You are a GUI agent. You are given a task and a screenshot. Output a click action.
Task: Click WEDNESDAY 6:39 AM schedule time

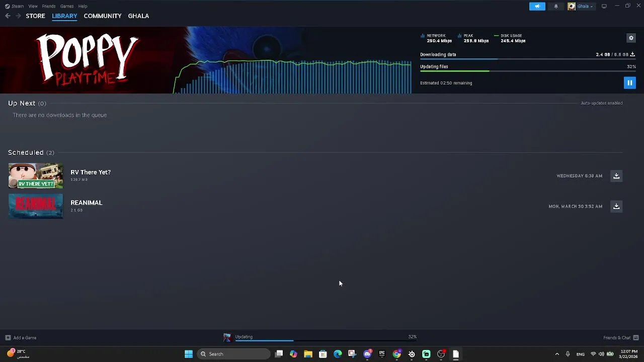pos(579,176)
